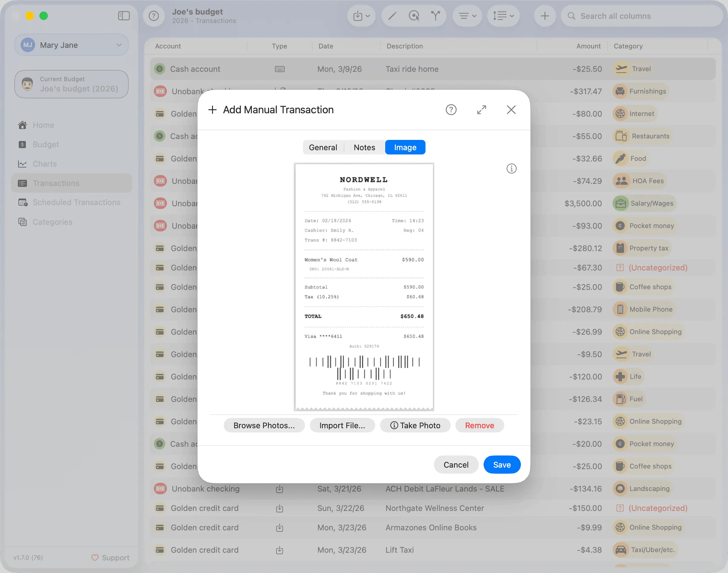Toggle the sidebar with the panel icon
728x573 pixels.
(124, 16)
